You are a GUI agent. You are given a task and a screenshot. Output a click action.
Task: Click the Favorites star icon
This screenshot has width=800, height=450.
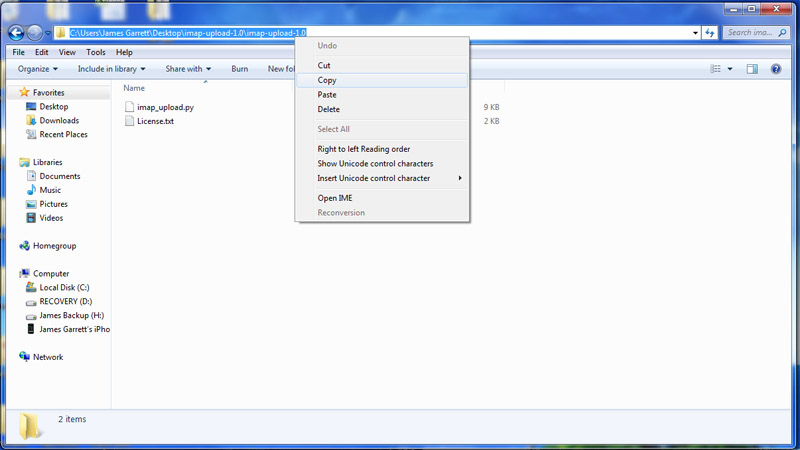24,92
